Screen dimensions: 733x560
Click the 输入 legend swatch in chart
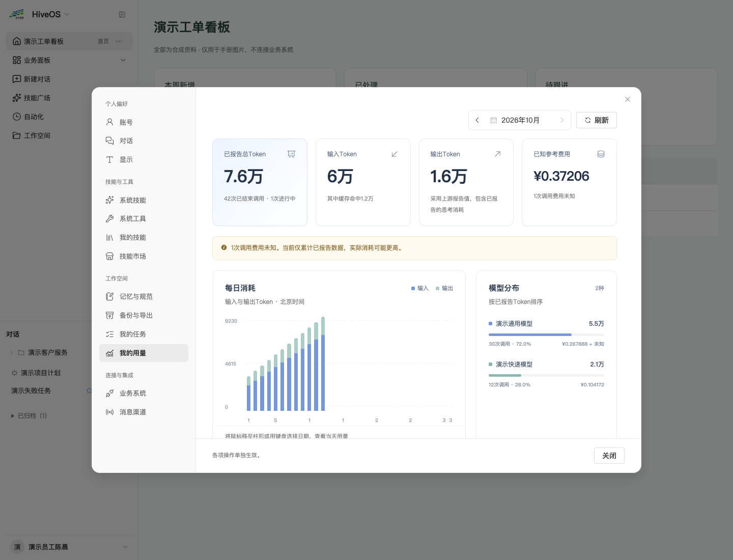pyautogui.click(x=413, y=289)
